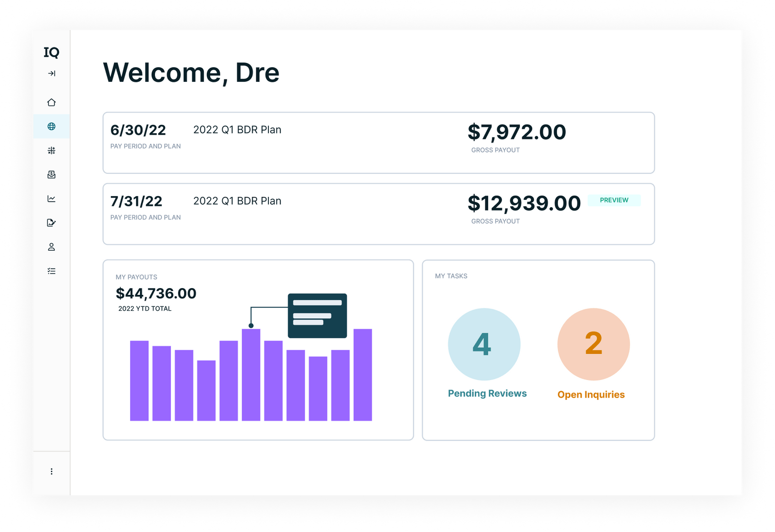Open your profile via the person icon
The image size is (775, 532).
[x=51, y=247]
